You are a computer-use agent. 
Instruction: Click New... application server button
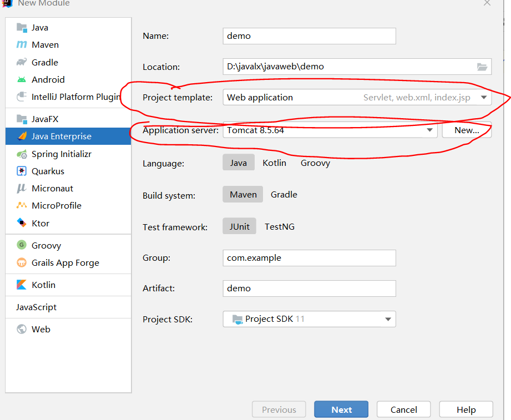tap(467, 130)
